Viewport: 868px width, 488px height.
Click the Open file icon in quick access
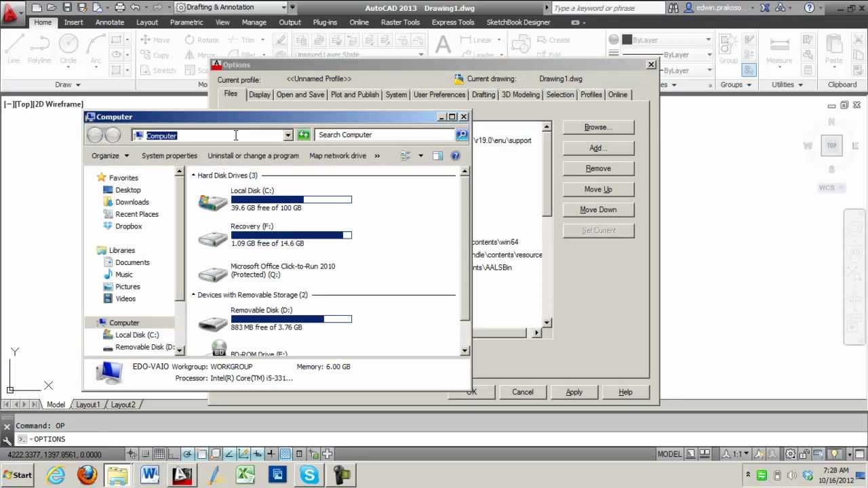[52, 7]
